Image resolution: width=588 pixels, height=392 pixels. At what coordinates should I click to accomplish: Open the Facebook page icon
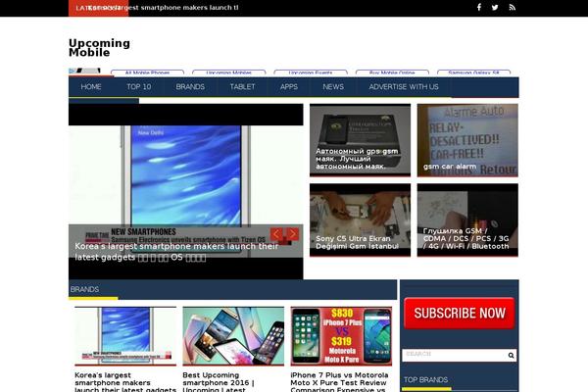coord(479,7)
